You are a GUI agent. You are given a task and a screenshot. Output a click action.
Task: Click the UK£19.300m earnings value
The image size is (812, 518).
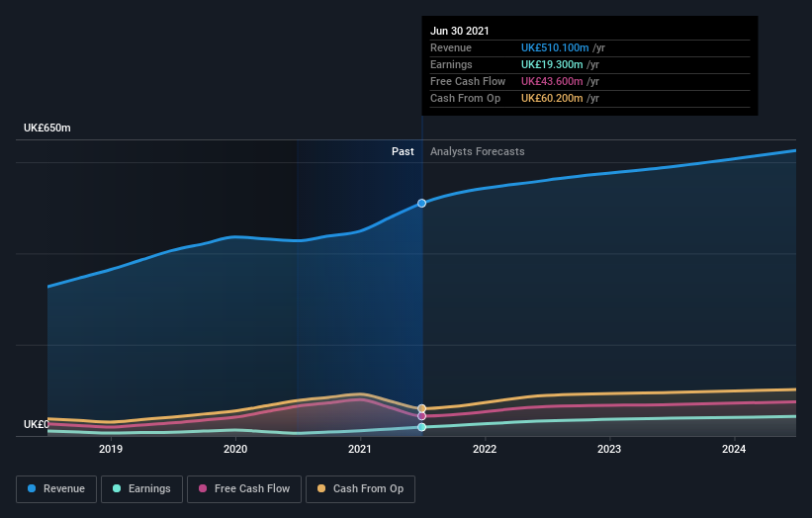[552, 64]
